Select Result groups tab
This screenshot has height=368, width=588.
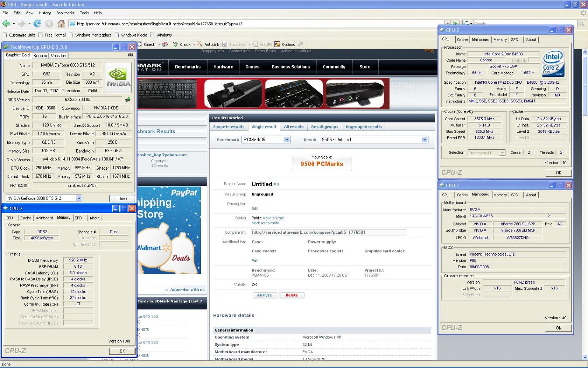(x=324, y=127)
